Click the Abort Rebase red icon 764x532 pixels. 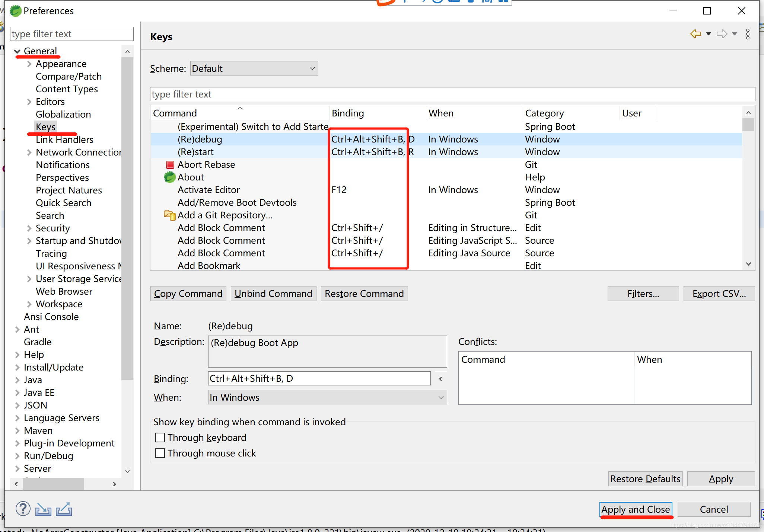click(170, 164)
